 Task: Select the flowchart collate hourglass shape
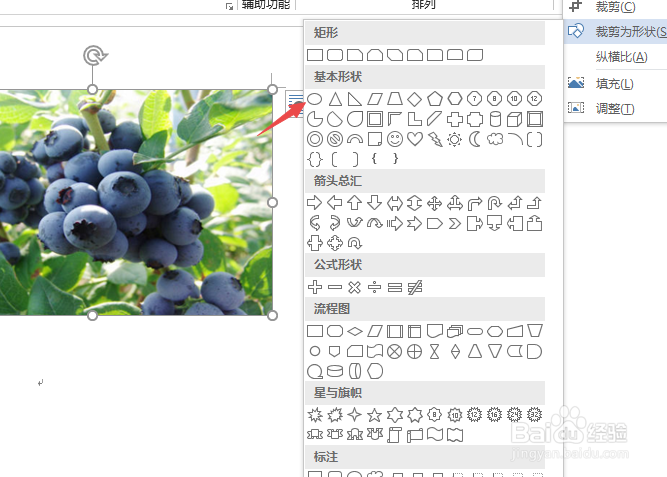point(435,352)
